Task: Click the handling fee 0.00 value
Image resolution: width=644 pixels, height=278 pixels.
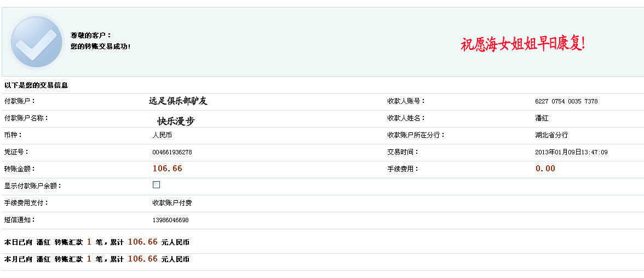Action: click(x=545, y=169)
